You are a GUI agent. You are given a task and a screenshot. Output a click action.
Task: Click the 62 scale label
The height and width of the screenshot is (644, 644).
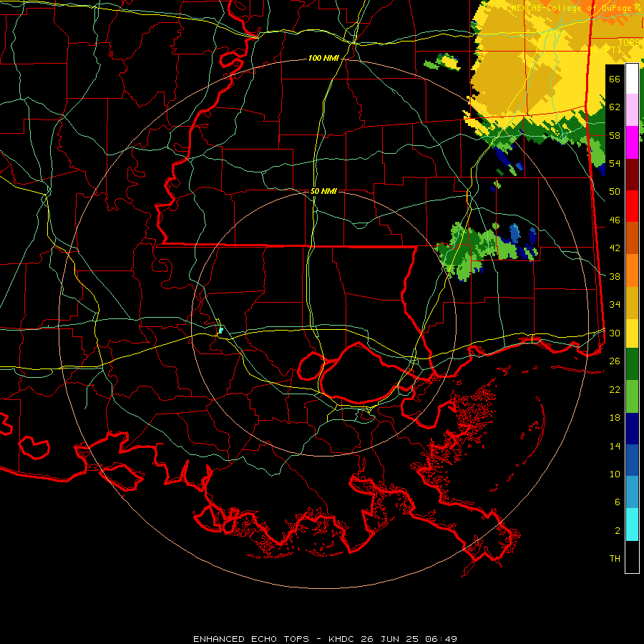click(x=615, y=107)
